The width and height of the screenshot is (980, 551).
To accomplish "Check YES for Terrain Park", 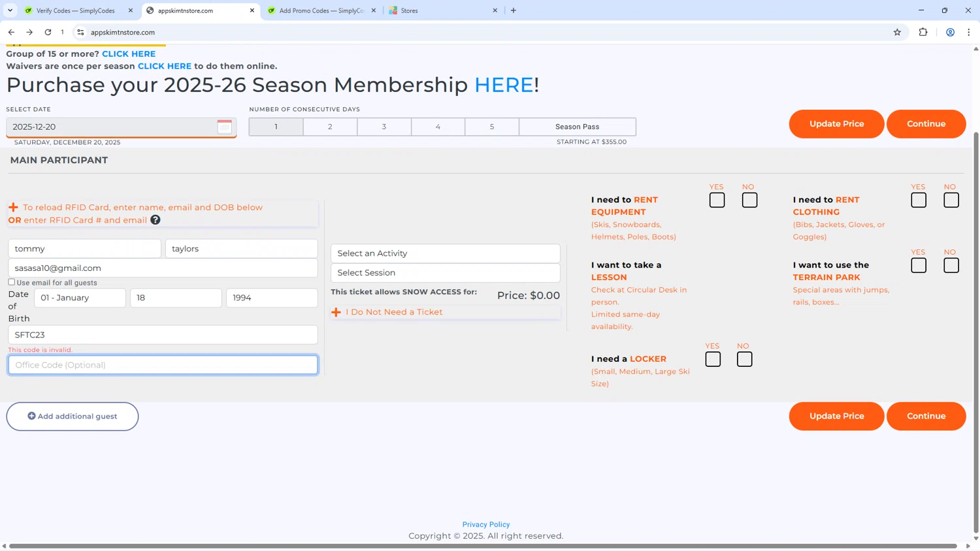I will pyautogui.click(x=919, y=265).
